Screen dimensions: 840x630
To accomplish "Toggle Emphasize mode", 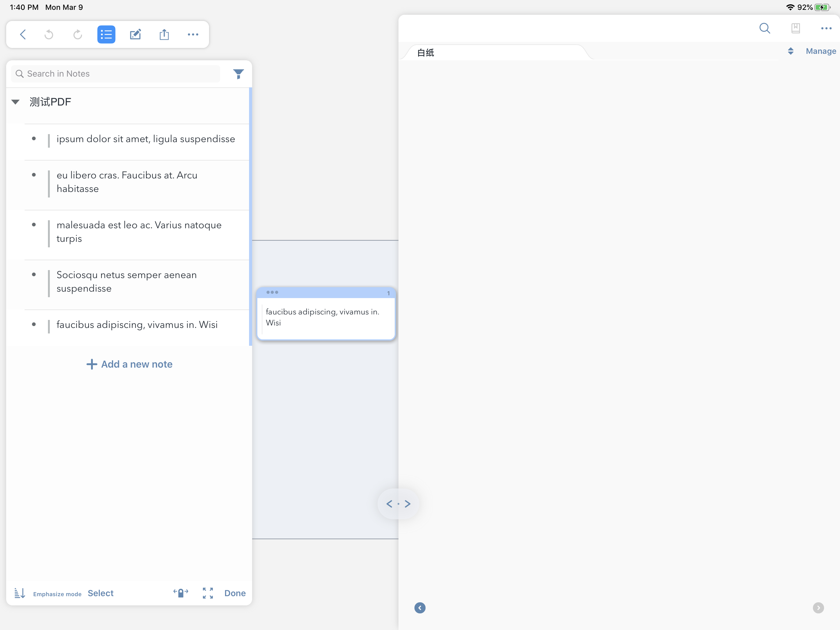I will 57,594.
